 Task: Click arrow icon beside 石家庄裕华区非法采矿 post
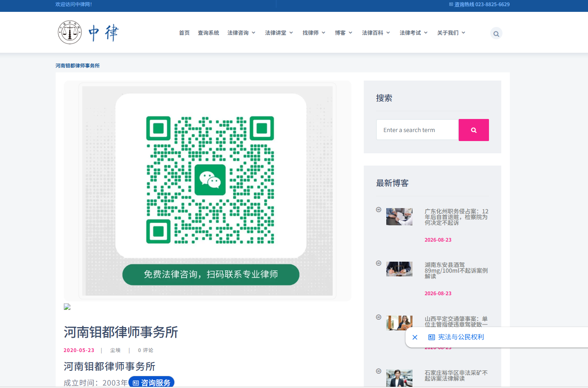378,371
